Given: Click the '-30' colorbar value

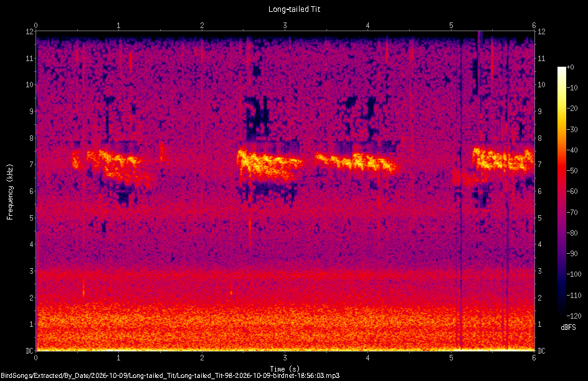Looking at the screenshot, I should (572, 130).
